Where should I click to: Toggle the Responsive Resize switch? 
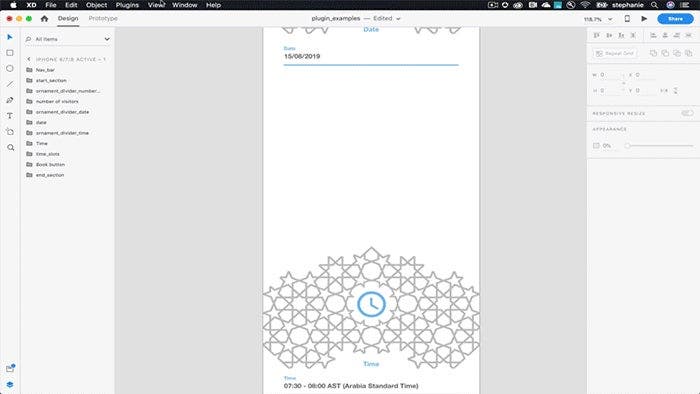[687, 113]
